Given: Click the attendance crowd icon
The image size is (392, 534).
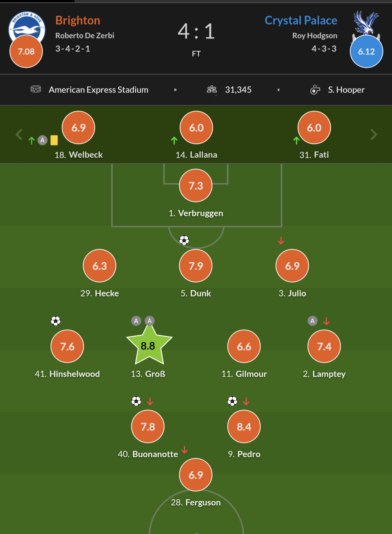Looking at the screenshot, I should (x=212, y=89).
